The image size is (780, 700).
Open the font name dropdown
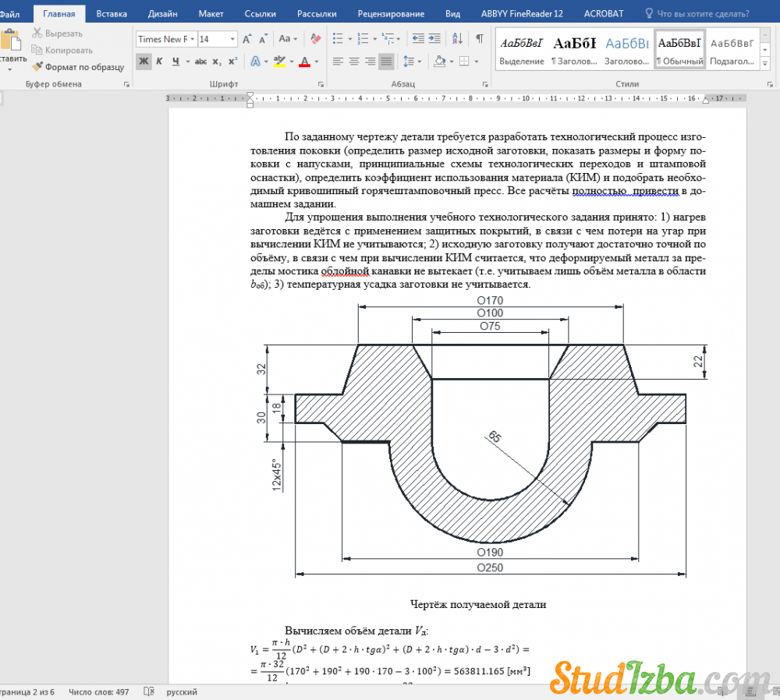pos(191,39)
